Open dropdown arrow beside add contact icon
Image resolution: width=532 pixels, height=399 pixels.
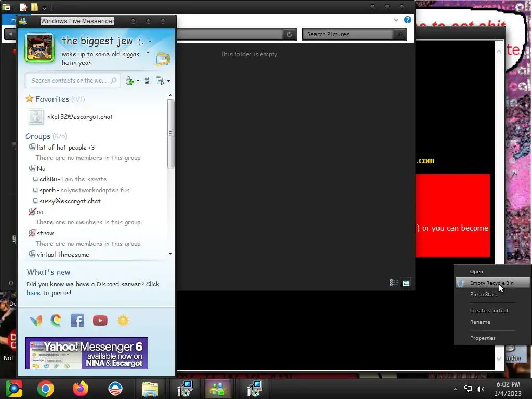[x=138, y=81]
